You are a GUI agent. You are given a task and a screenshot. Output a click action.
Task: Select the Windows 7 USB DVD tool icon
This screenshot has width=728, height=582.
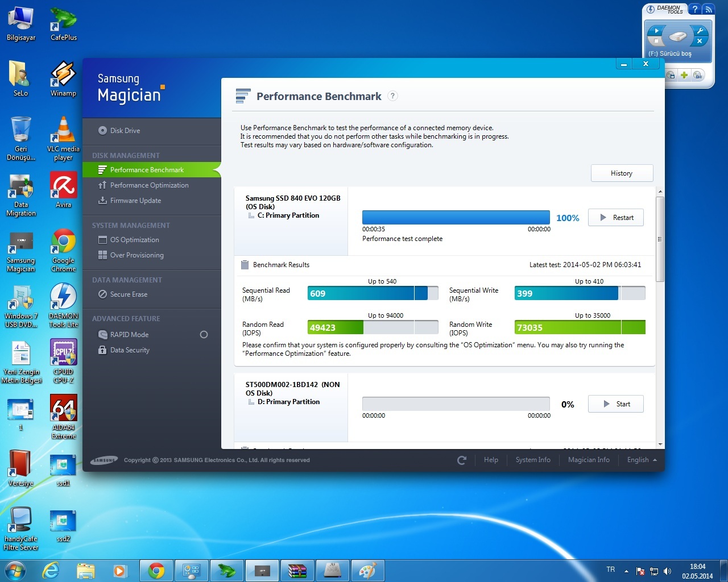tap(21, 306)
